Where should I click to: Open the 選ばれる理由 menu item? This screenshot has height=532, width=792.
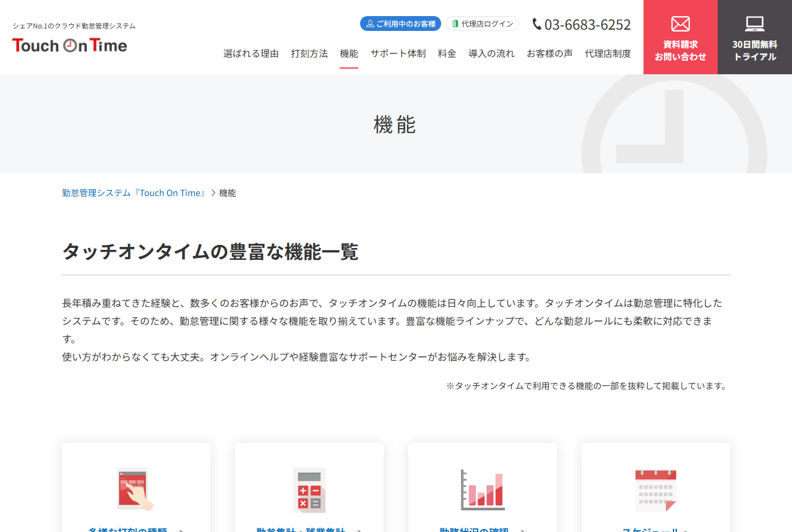tap(251, 53)
